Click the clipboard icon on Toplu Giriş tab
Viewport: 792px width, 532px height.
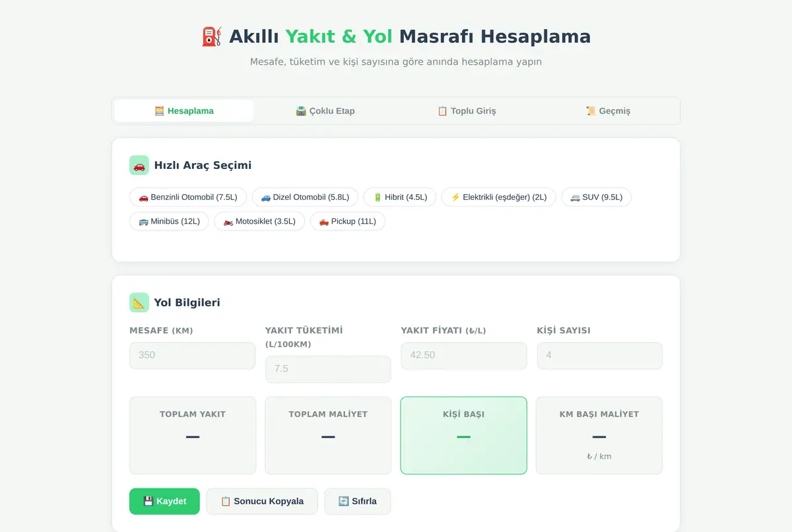tap(442, 111)
